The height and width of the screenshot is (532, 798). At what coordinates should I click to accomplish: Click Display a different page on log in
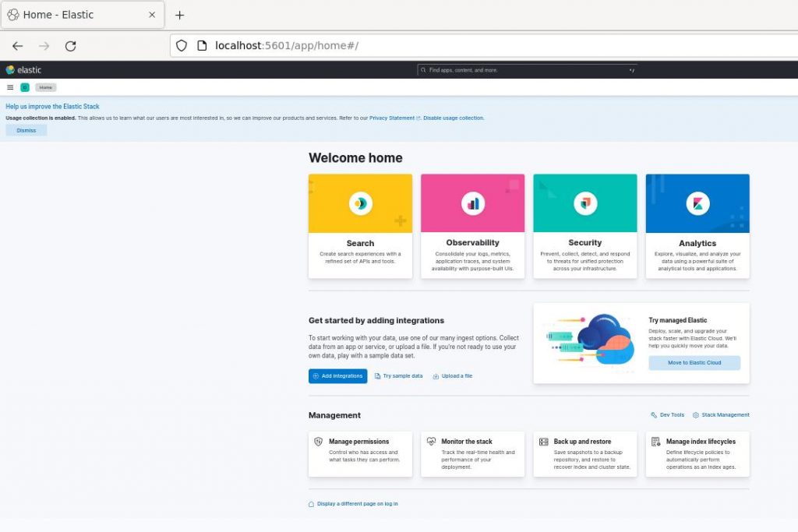coord(357,504)
